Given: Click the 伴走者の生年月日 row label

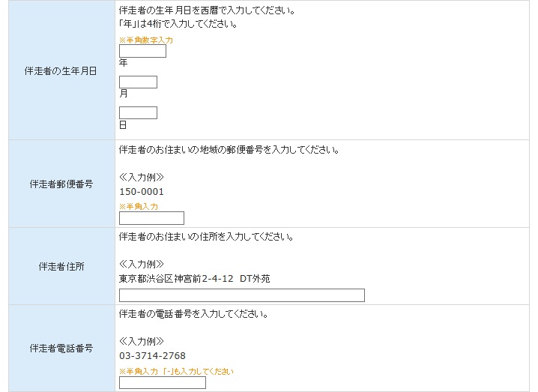Looking at the screenshot, I should click(61, 71).
